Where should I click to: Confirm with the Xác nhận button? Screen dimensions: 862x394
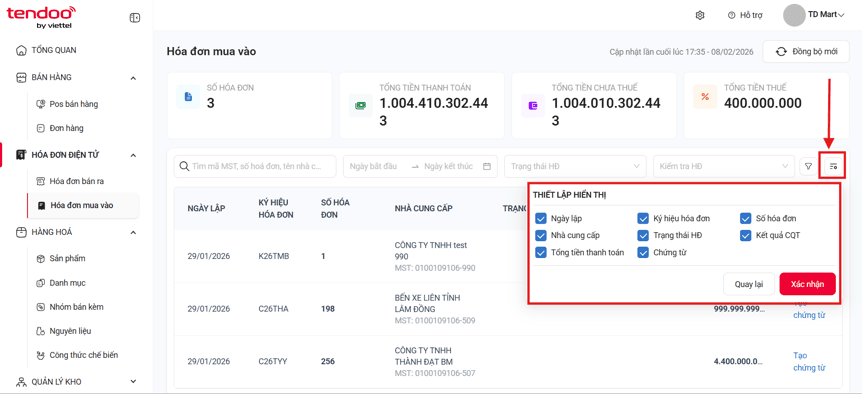(x=808, y=284)
